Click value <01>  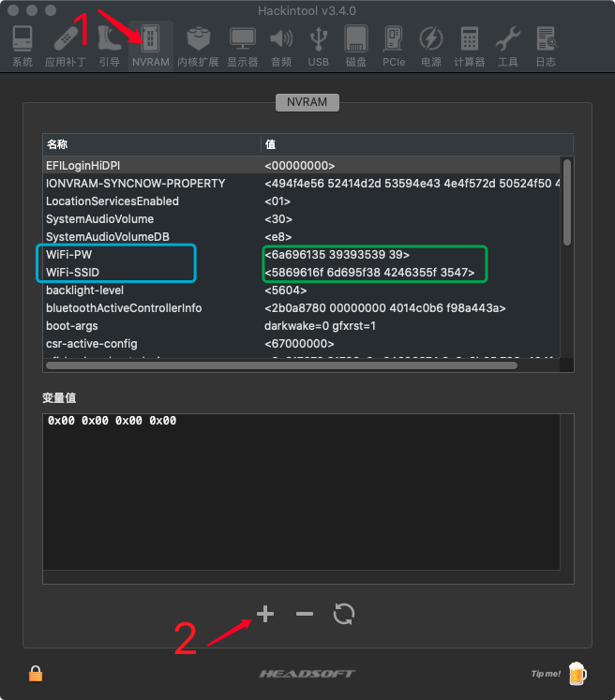tap(277, 201)
